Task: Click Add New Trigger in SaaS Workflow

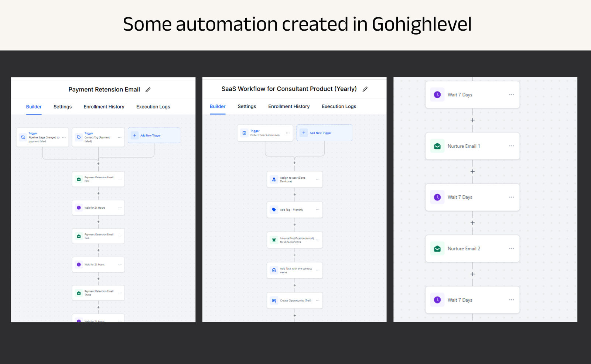Action: [x=320, y=133]
